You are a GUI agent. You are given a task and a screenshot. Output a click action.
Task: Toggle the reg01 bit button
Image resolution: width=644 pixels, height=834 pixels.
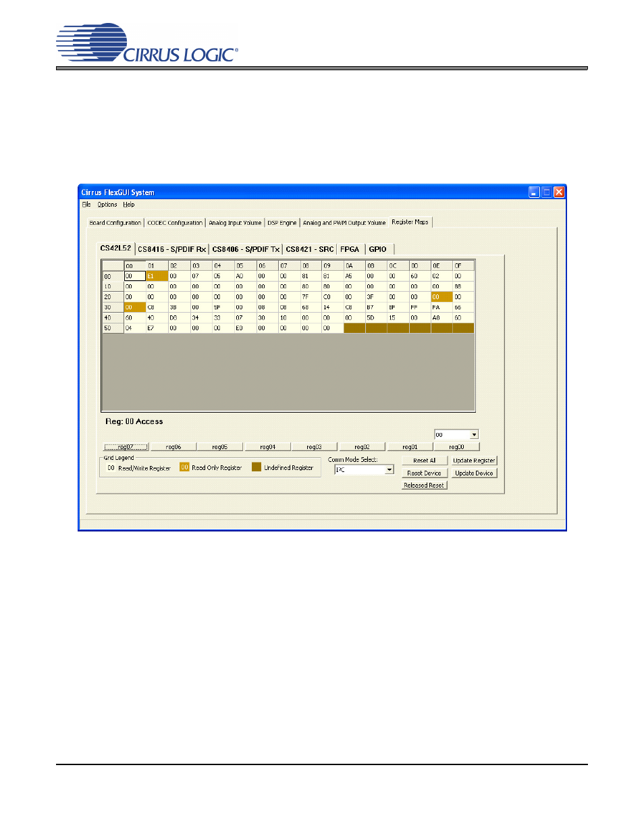(410, 447)
